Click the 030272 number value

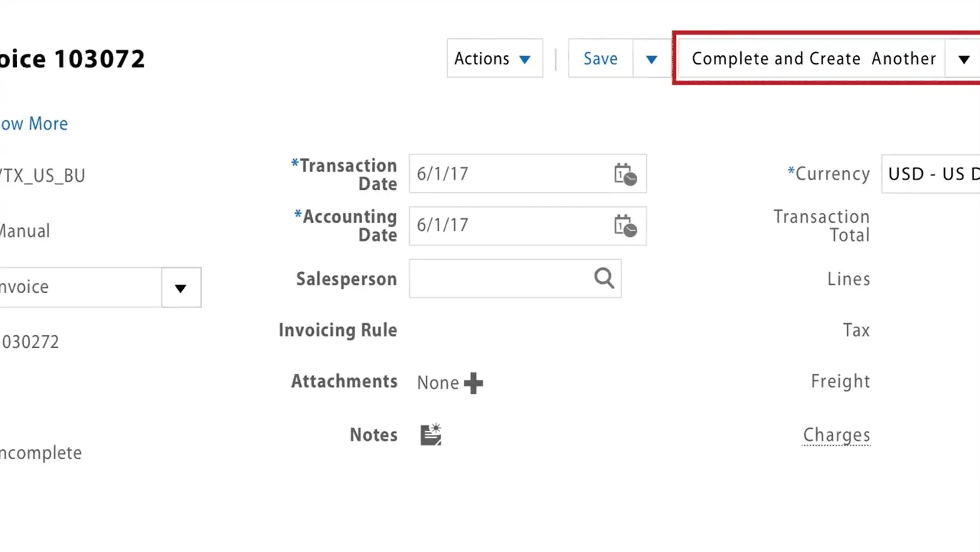click(x=30, y=342)
